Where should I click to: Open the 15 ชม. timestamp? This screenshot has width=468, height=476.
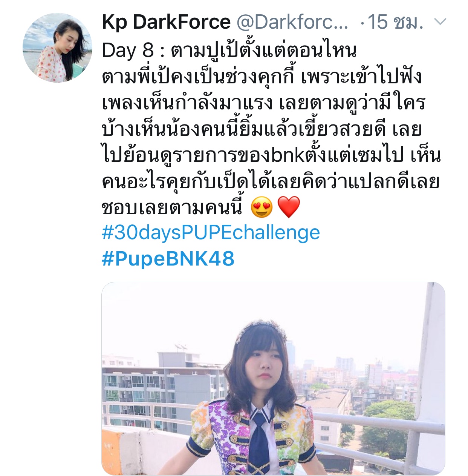pos(395,22)
